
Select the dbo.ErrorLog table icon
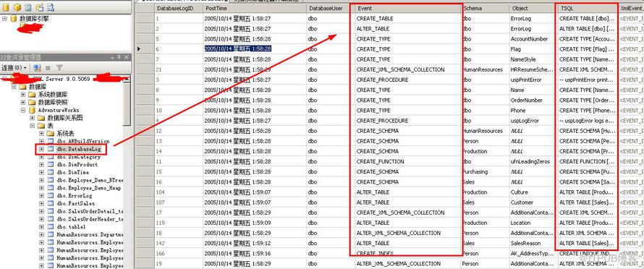click(x=51, y=196)
